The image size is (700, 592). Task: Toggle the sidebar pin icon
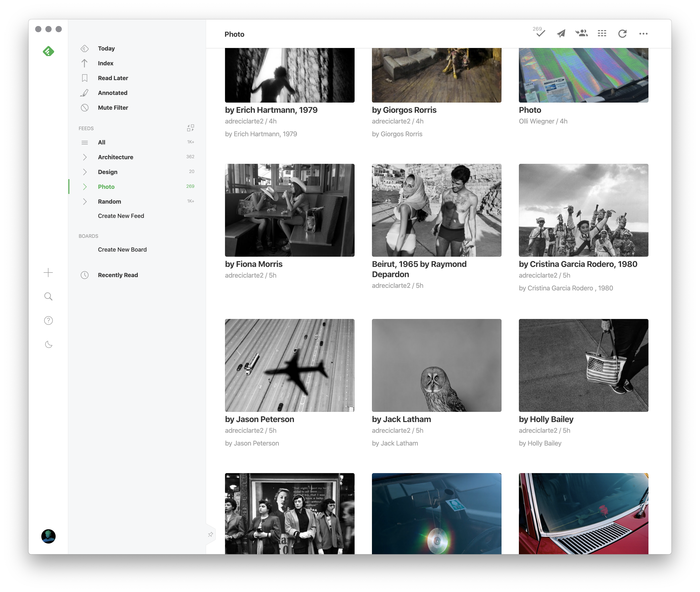(210, 534)
